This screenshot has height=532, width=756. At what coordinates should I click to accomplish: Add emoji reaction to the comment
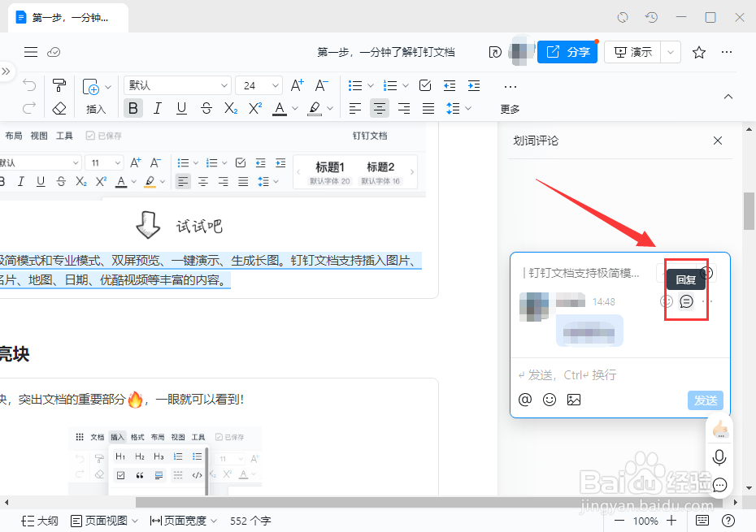tap(666, 301)
